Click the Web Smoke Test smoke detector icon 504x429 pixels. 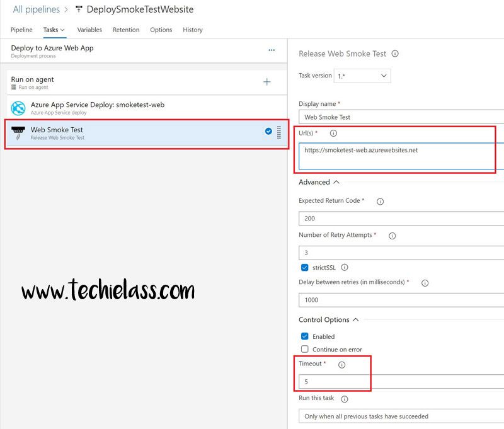pos(18,133)
